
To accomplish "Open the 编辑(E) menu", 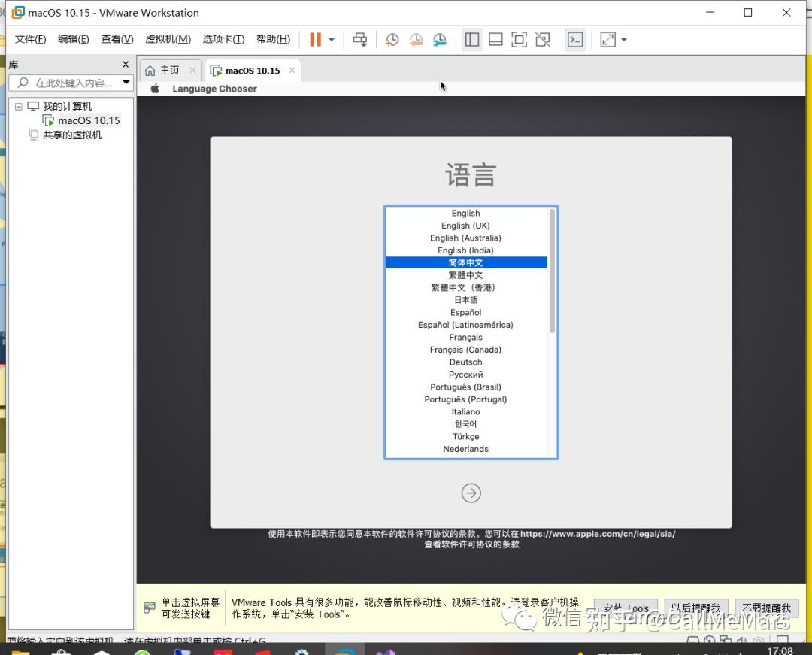I will [74, 39].
